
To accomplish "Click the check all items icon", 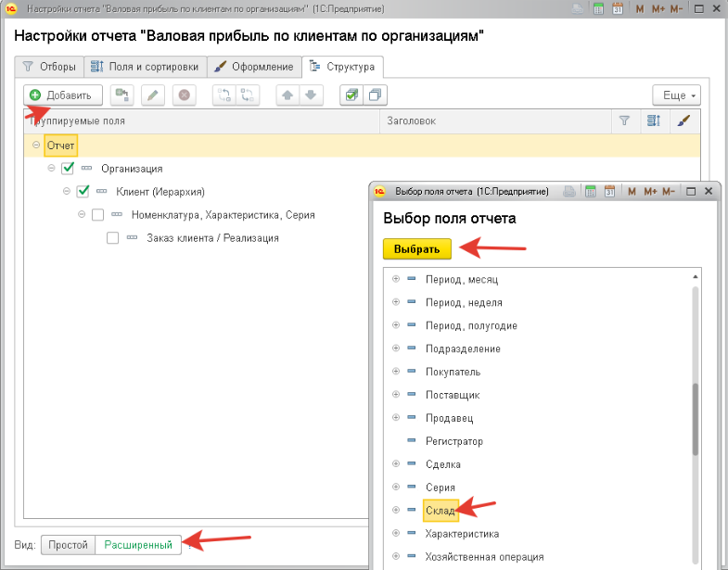I will pyautogui.click(x=351, y=95).
